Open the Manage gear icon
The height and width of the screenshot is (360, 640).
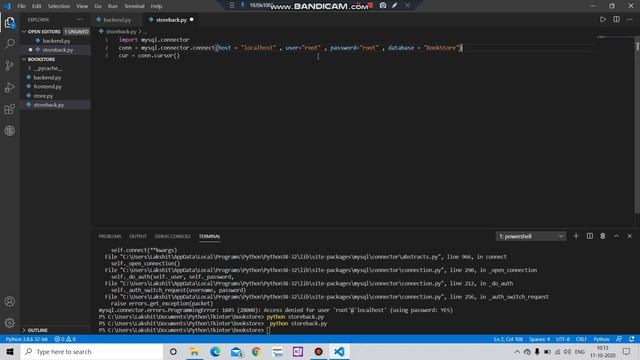(10, 323)
